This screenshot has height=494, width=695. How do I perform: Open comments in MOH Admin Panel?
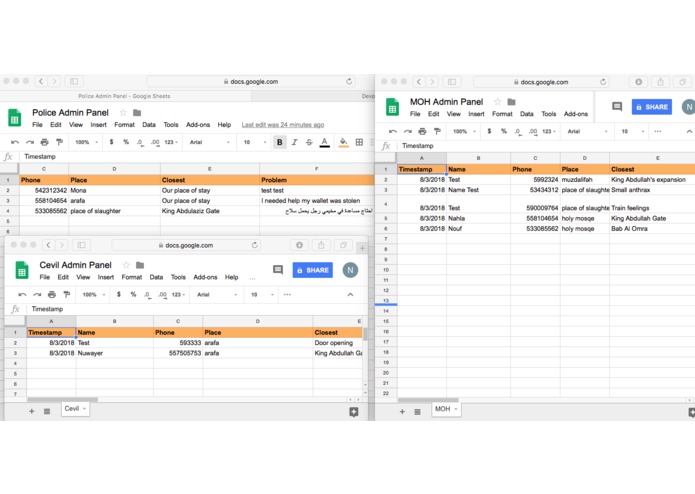[x=617, y=107]
